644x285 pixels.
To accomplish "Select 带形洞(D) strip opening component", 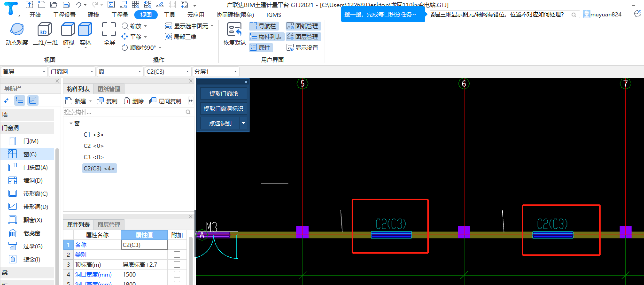I will coord(27,207).
